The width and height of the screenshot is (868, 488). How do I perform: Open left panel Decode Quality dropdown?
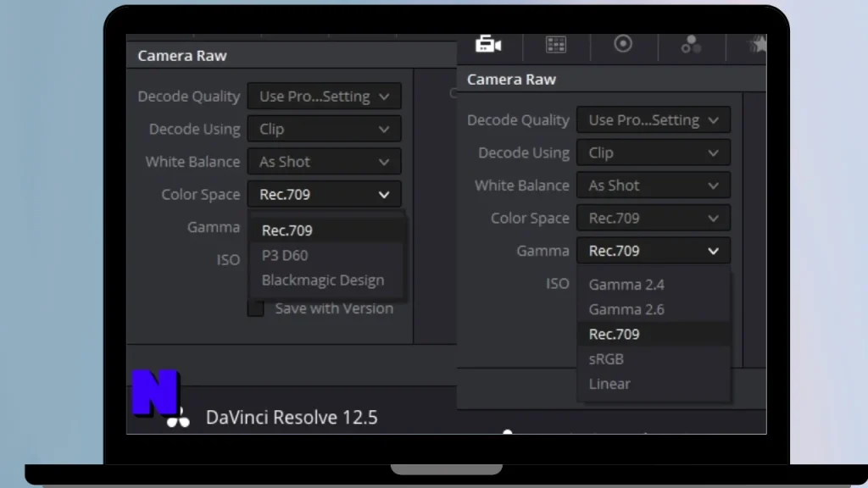[x=324, y=97]
